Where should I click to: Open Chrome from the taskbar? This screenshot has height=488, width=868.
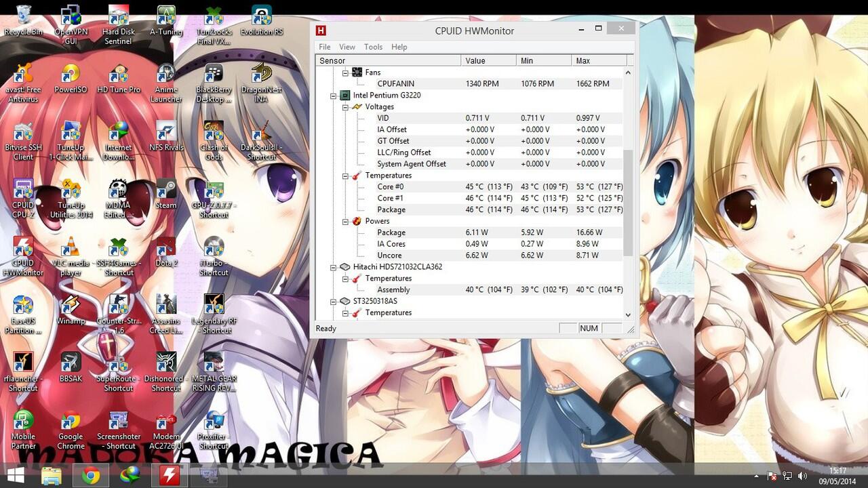coord(91,476)
